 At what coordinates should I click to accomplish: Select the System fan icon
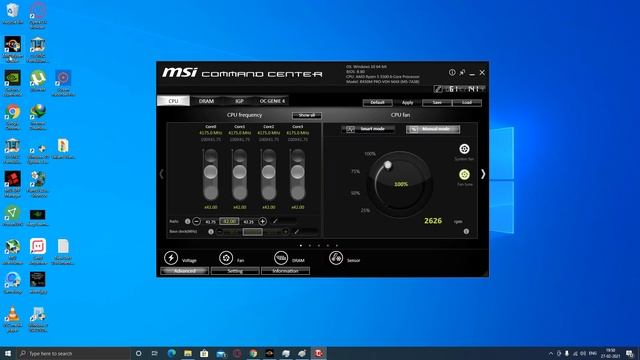464,149
